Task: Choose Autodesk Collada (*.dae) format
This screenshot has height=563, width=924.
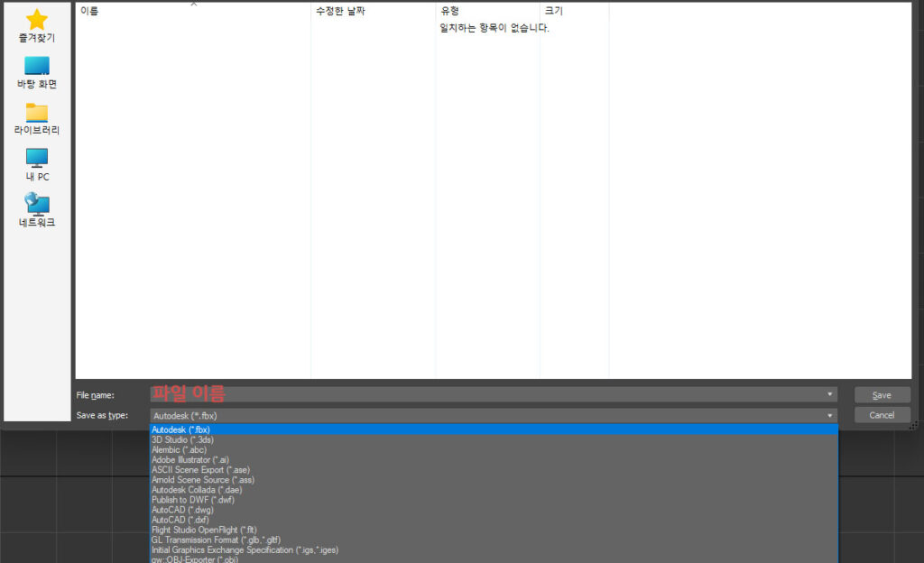Action: [x=494, y=490]
